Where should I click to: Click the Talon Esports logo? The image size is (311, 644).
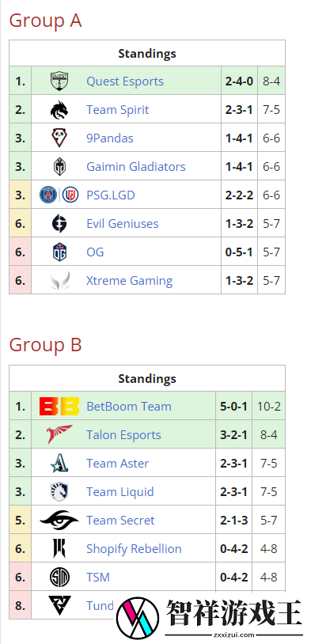click(59, 434)
